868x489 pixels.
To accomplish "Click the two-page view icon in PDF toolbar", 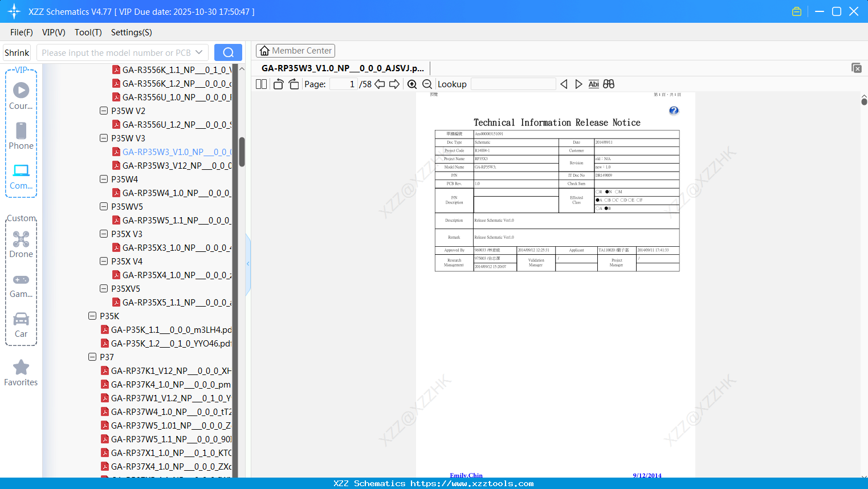I will (261, 84).
